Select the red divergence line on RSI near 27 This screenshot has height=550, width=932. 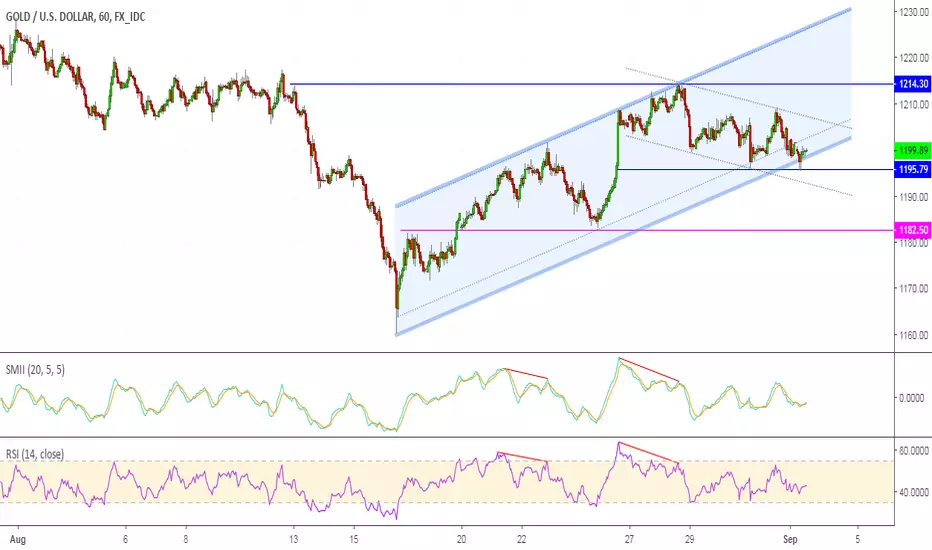pyautogui.click(x=648, y=452)
